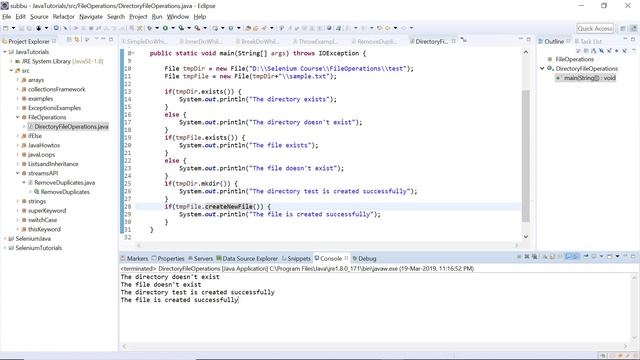Open the Debug dropdown arrow
The width and height of the screenshot is (640, 360).
(x=157, y=28)
